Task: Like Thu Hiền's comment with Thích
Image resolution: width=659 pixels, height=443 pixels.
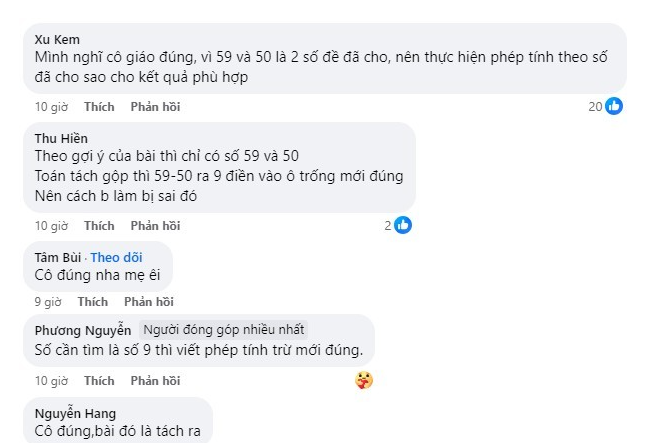Action: (x=99, y=226)
